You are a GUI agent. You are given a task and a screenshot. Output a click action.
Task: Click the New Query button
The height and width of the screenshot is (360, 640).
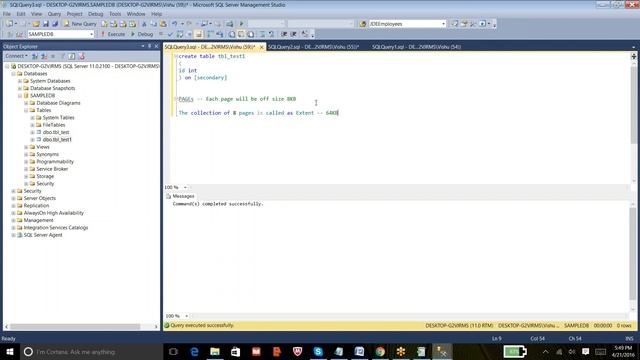point(80,24)
